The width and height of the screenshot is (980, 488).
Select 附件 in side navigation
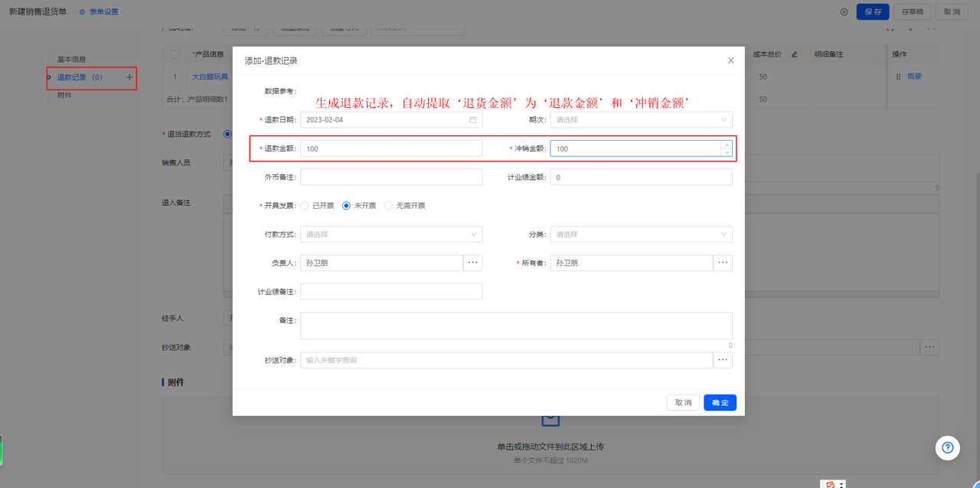pyautogui.click(x=64, y=95)
